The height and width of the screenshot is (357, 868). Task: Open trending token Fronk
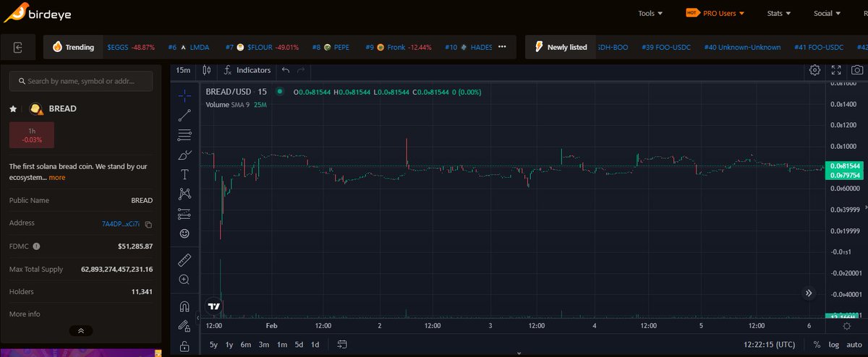coord(399,47)
